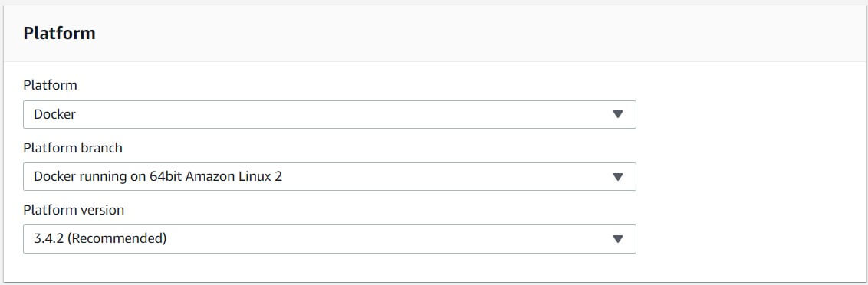This screenshot has height=285, width=868.
Task: Expand the 3.4.2 (Recommended) version dropdown
Action: 330,239
